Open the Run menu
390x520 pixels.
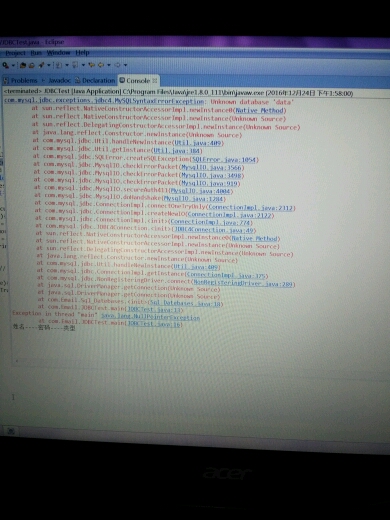click(36, 53)
